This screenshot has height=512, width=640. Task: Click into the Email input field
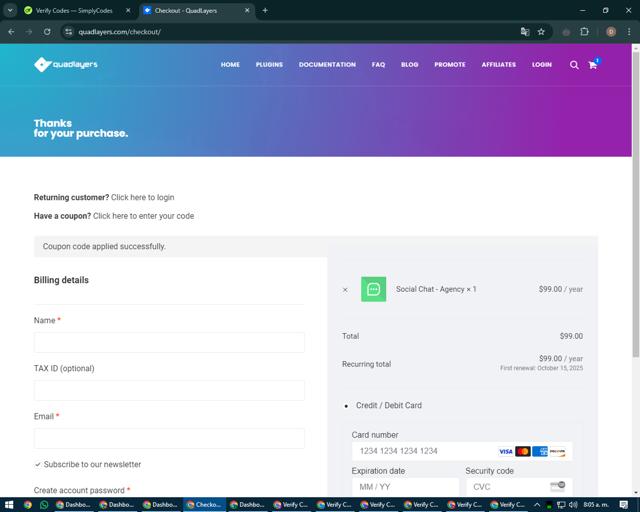pyautogui.click(x=169, y=439)
